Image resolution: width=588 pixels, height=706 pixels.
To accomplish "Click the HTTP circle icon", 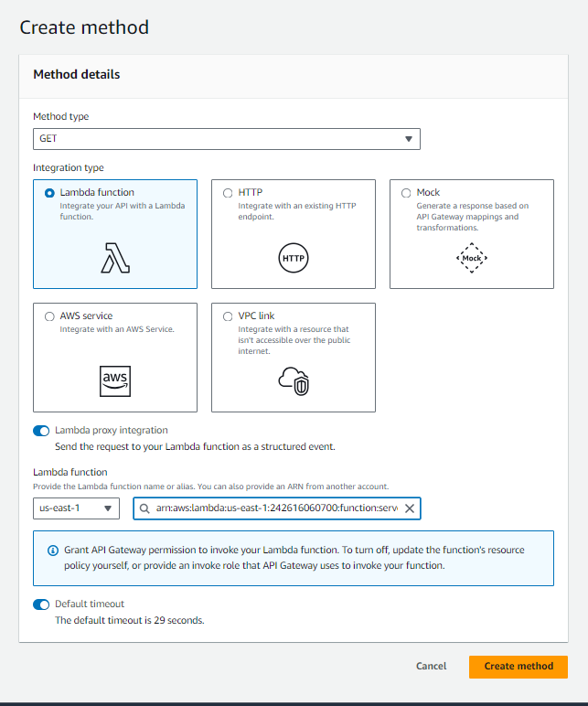I will point(293,259).
